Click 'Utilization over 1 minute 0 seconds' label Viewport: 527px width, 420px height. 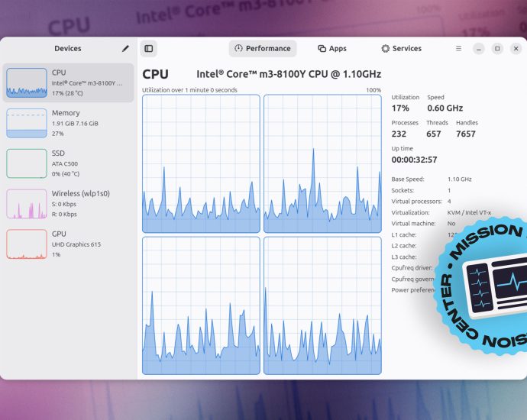(x=189, y=90)
